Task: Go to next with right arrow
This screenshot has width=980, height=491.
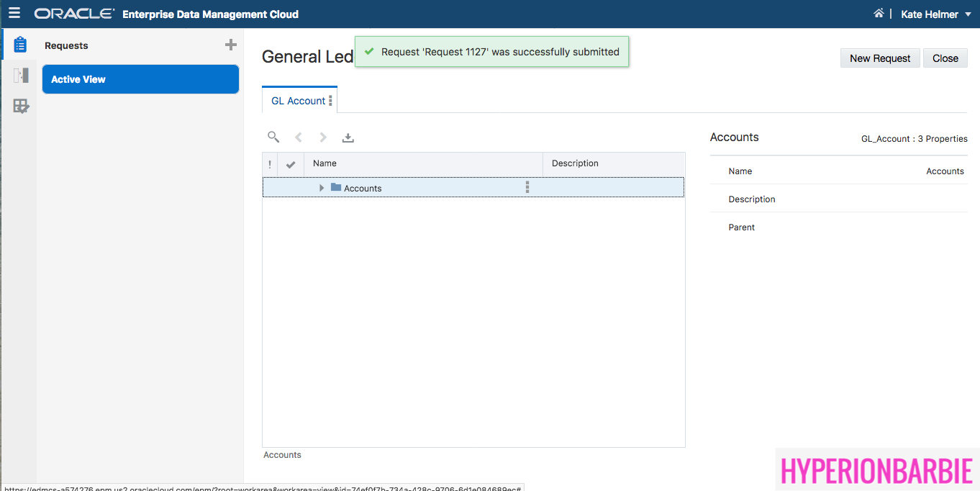Action: 323,138
